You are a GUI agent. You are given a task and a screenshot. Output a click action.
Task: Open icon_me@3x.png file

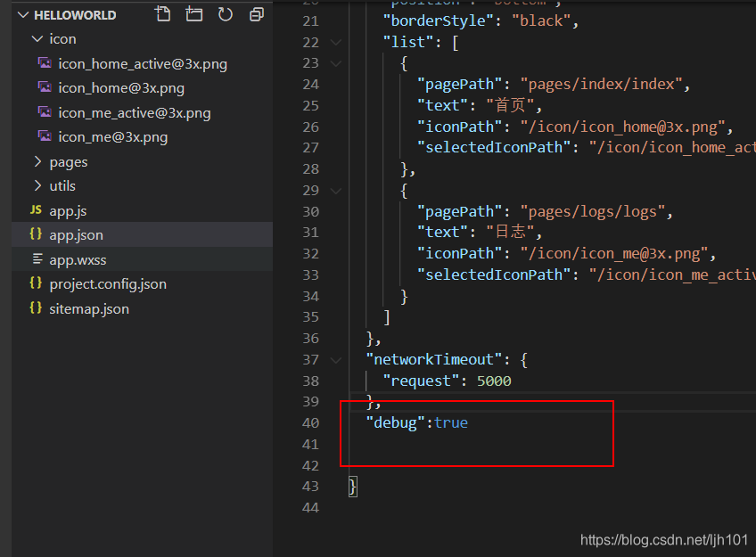click(113, 137)
